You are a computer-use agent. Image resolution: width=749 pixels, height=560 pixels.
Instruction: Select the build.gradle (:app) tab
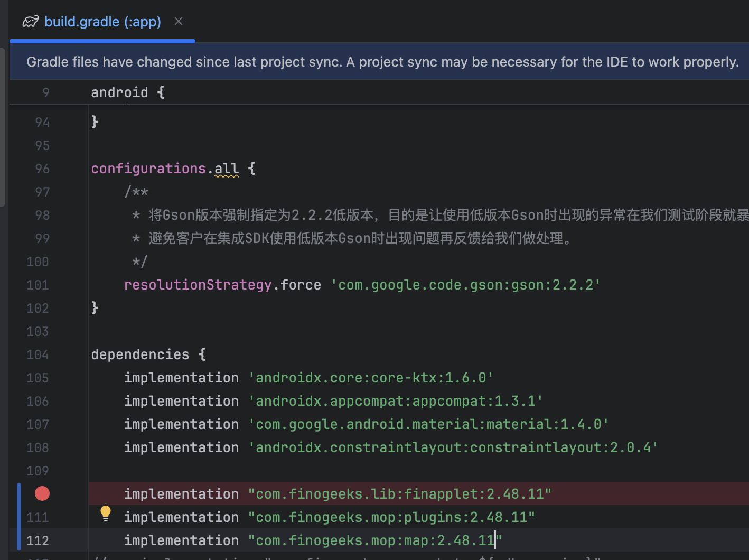pos(102,22)
